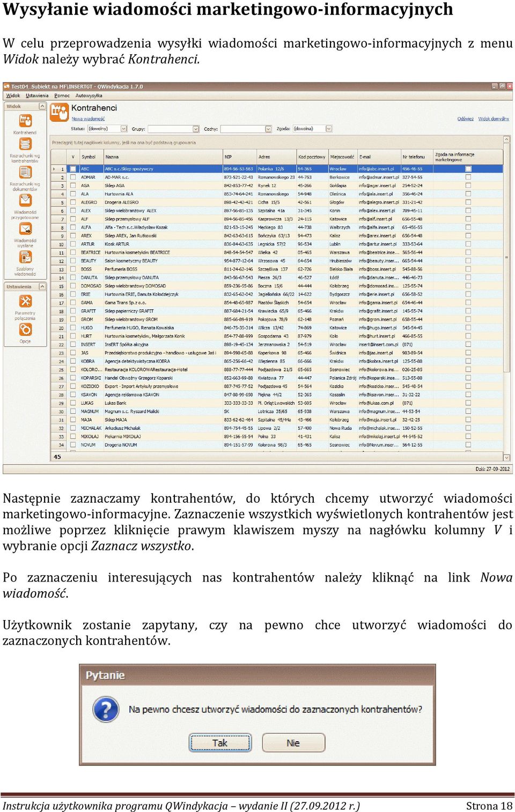Toggle marketing consent checkbox in ABC row
Viewport: 515px width, 812px height.
click(468, 169)
